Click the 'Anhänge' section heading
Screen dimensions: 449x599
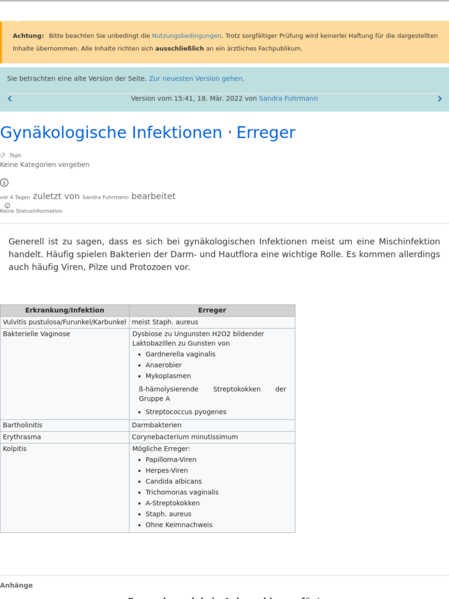click(16, 585)
